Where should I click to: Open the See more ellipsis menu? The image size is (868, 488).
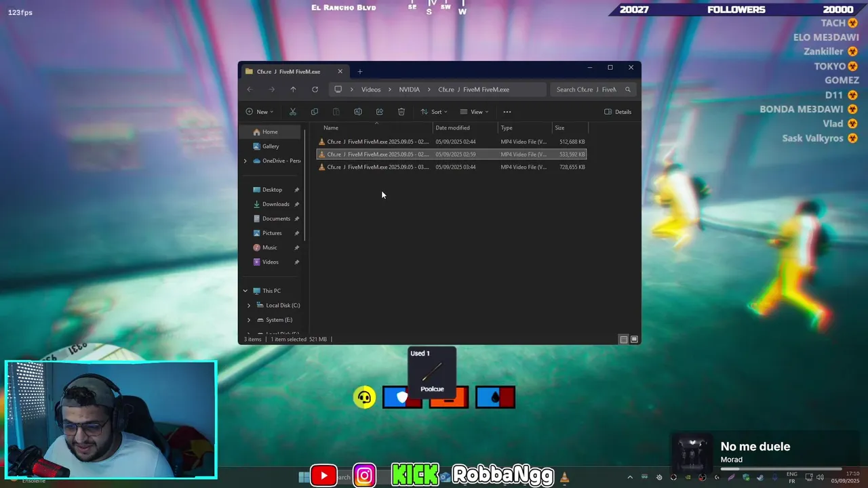pos(507,112)
